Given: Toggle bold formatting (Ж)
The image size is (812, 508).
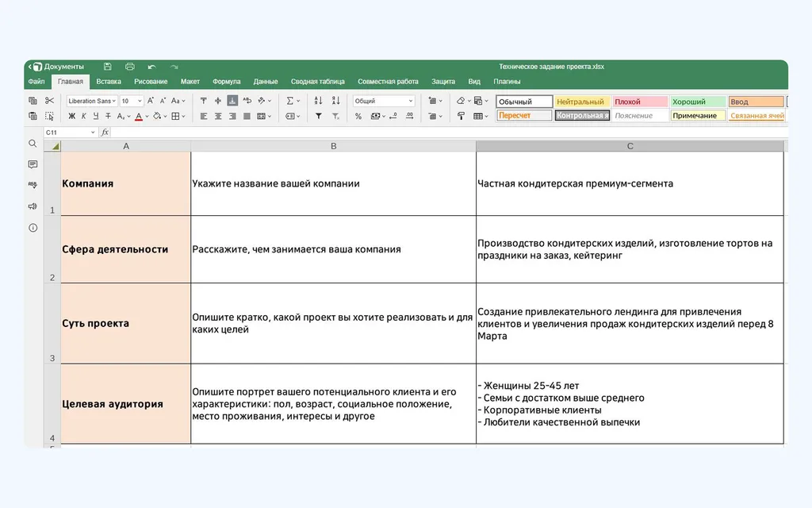Looking at the screenshot, I should coord(72,116).
